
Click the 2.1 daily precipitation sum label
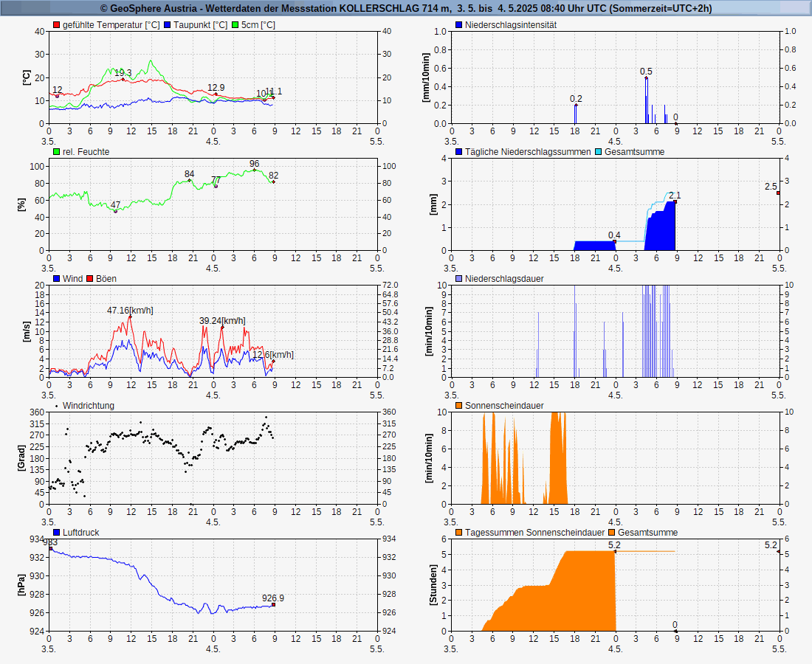[x=675, y=195]
